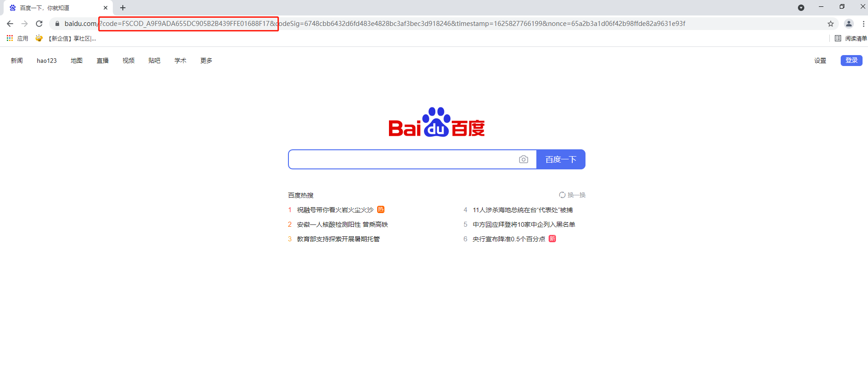The image size is (868, 392).
Task: Open the 新闻 nav link
Action: tap(17, 61)
